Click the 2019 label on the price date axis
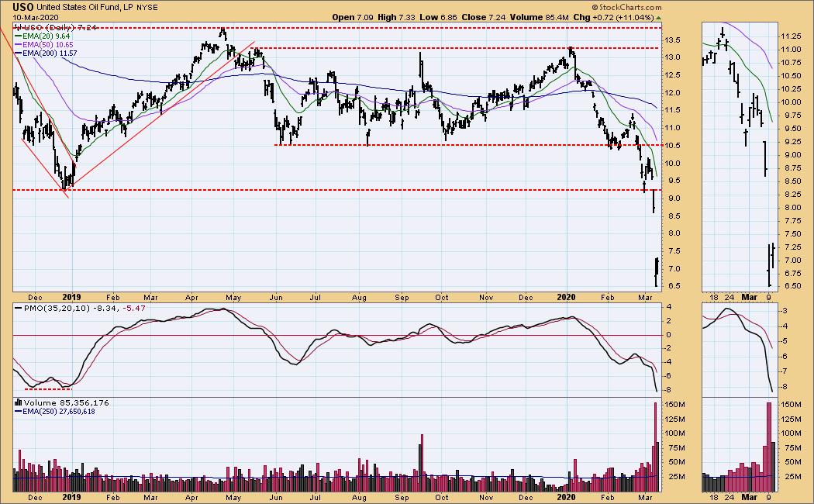Screen dimensions: 814x504 (71, 298)
